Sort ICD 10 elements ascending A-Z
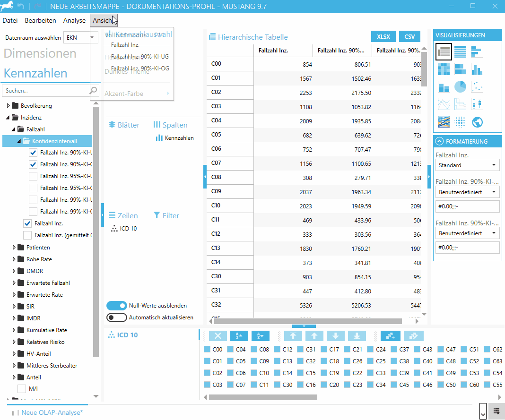Image resolution: width=505 pixels, height=420 pixels. [x=239, y=336]
